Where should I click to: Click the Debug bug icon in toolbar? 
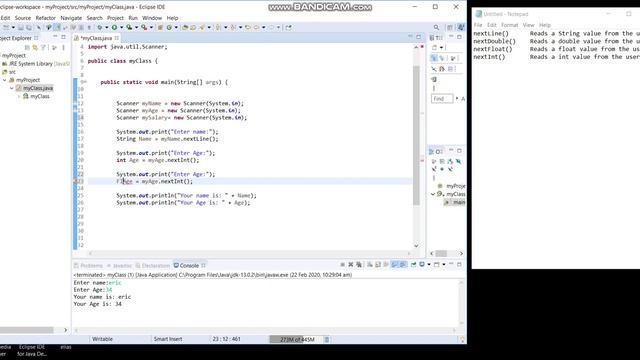tap(100, 27)
